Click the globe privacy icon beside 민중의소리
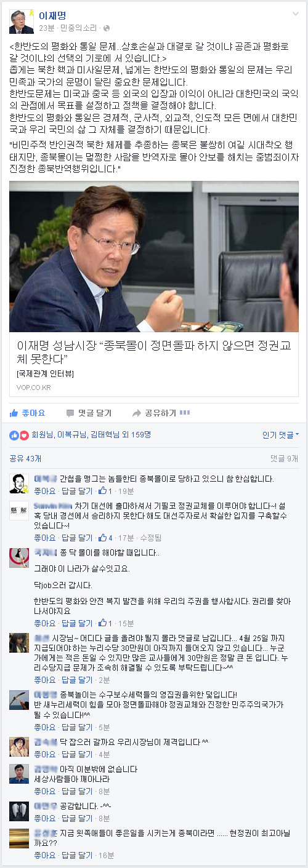Screen dimensions: 308x868 click(106, 28)
